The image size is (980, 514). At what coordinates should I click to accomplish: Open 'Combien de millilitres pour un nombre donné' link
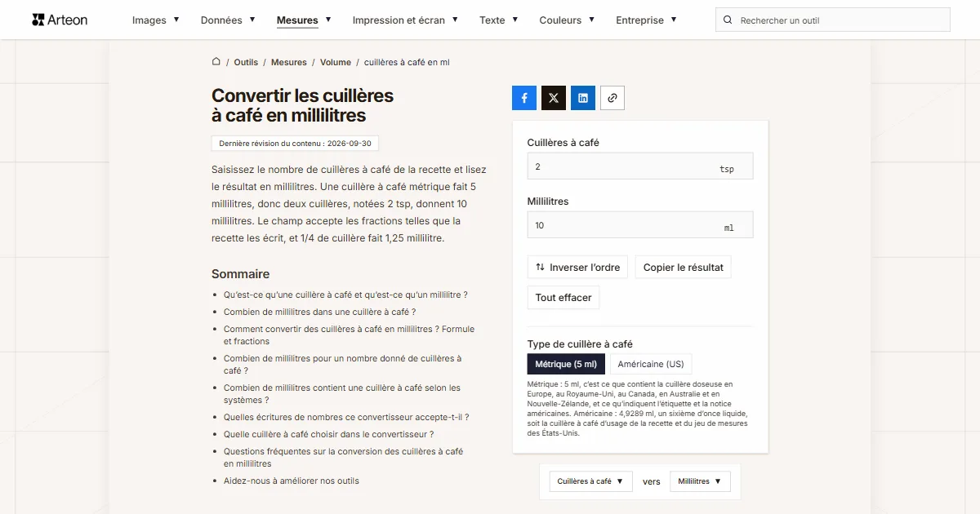(x=342, y=365)
